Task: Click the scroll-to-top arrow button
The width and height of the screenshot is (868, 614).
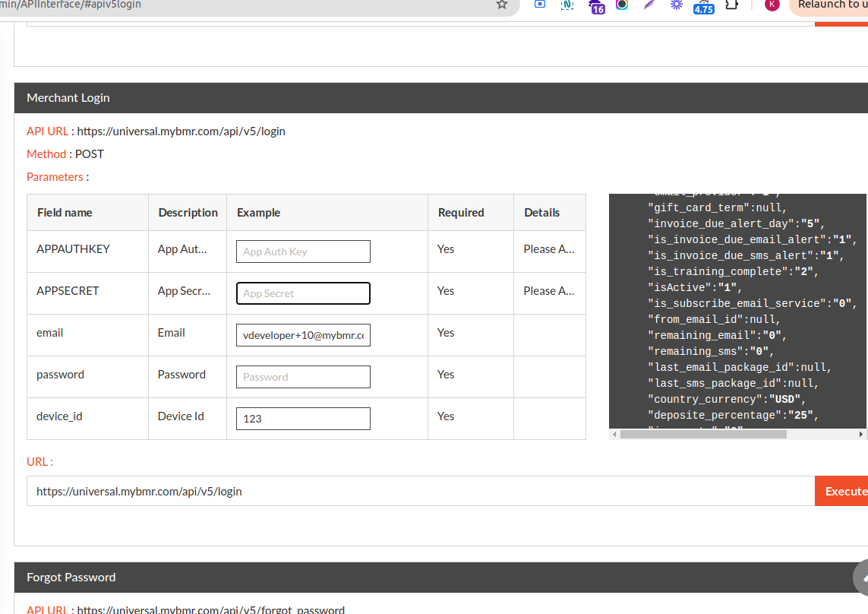Action: 861,579
